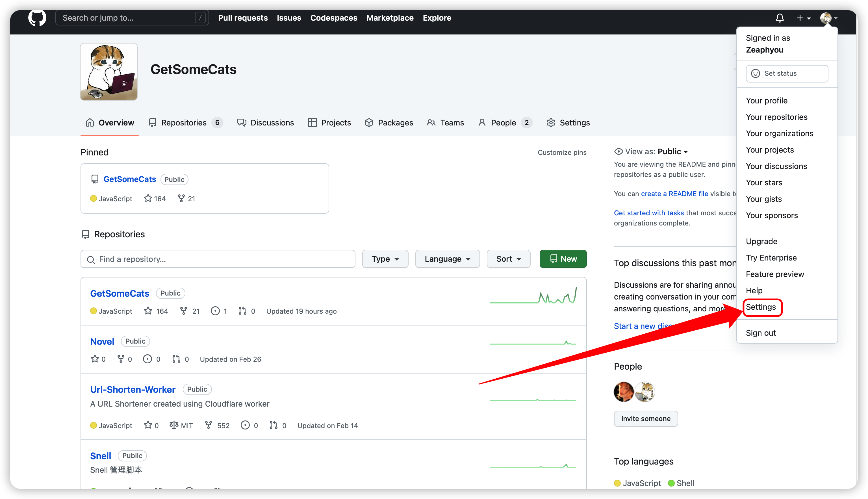Open the View as Public dropdown
Screen dimensions: 868x499
[672, 151]
